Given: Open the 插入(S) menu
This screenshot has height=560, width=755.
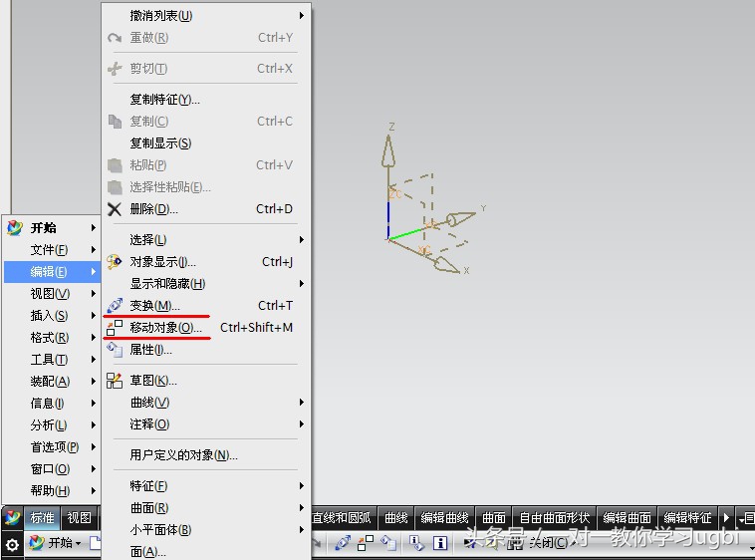Looking at the screenshot, I should coord(52,316).
